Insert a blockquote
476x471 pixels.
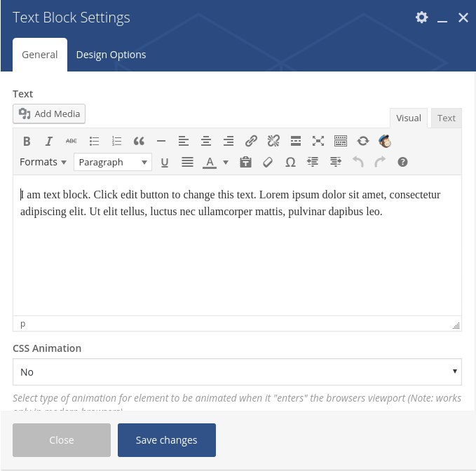(139, 141)
